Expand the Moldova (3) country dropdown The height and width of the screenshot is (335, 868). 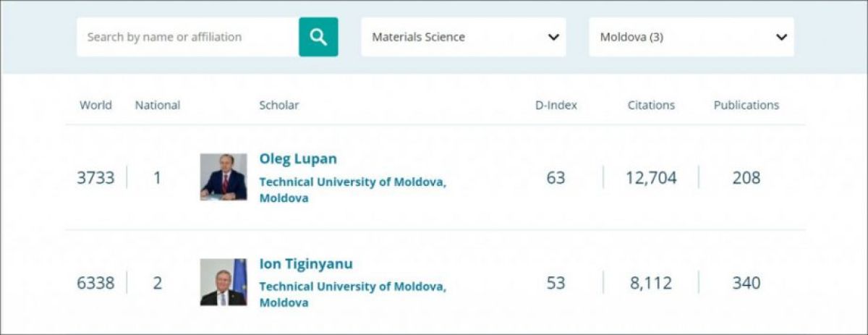(x=692, y=37)
